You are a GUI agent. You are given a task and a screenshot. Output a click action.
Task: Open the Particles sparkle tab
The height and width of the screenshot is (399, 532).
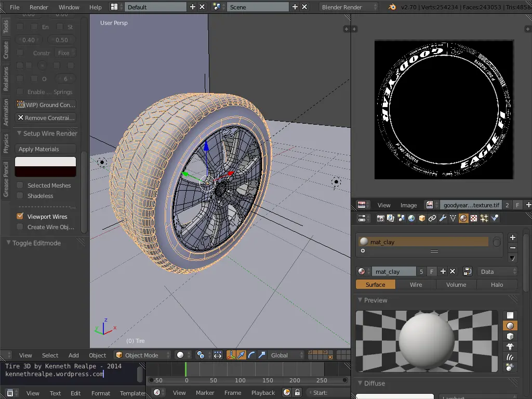pyautogui.click(x=484, y=218)
